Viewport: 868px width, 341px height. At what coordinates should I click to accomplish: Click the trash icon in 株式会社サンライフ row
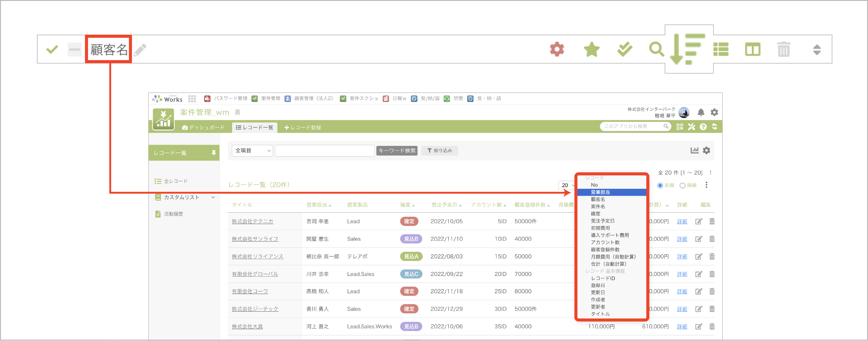pos(712,239)
